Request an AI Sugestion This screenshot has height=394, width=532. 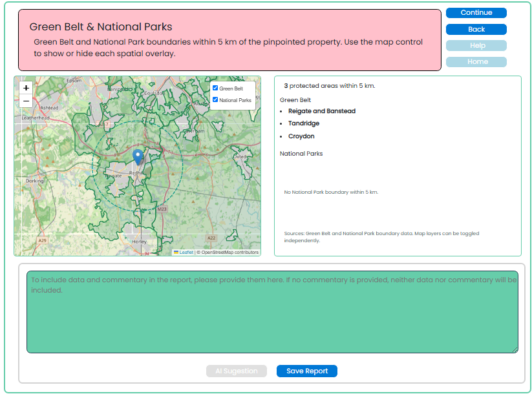pyautogui.click(x=237, y=371)
